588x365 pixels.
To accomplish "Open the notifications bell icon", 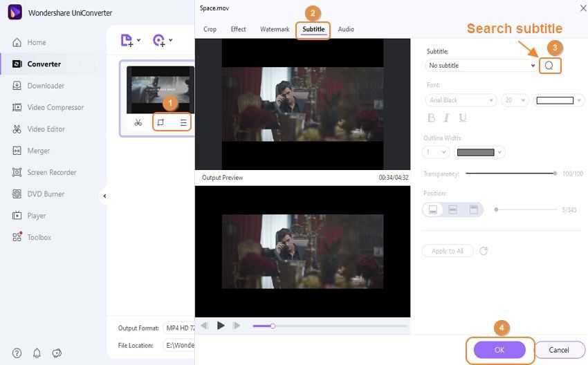I will coord(37,353).
